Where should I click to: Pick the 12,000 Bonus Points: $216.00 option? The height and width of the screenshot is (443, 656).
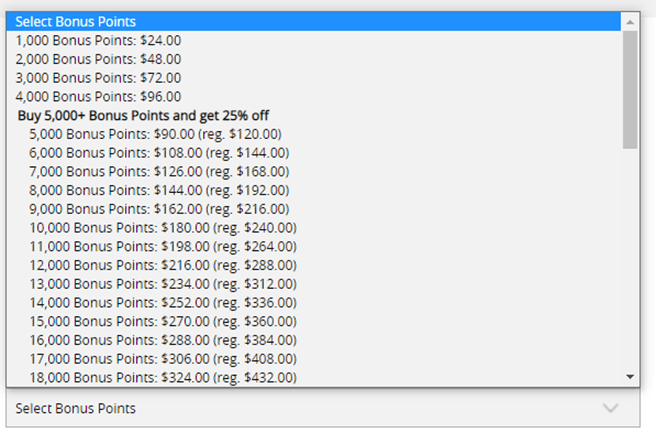click(x=163, y=265)
